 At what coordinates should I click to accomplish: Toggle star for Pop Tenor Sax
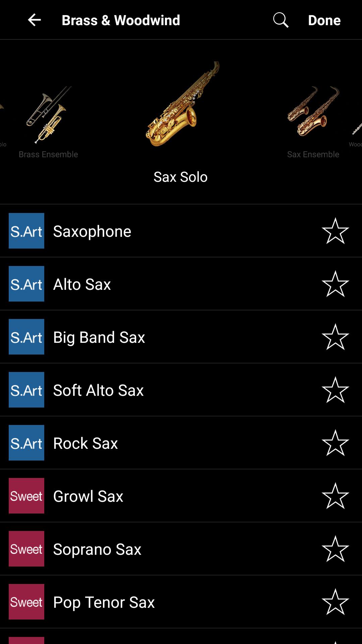[335, 602]
